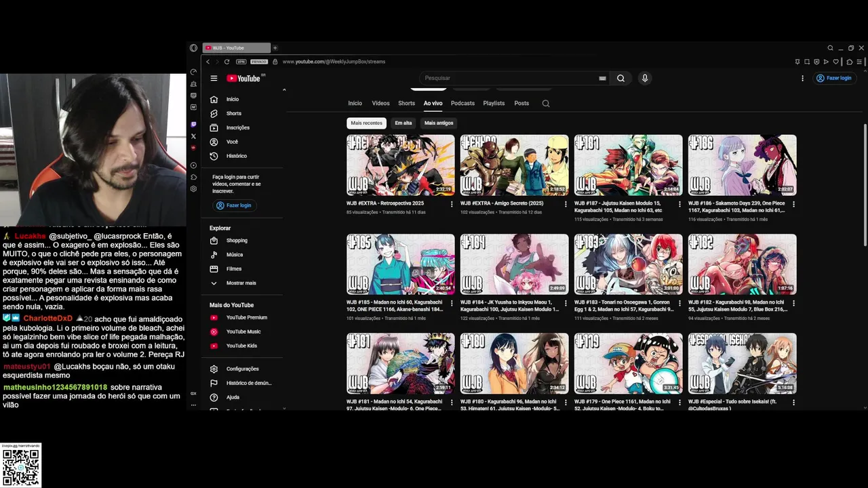The height and width of the screenshot is (488, 868).
Task: Open options menu for Retrospectiva 2025 video
Action: point(452,204)
